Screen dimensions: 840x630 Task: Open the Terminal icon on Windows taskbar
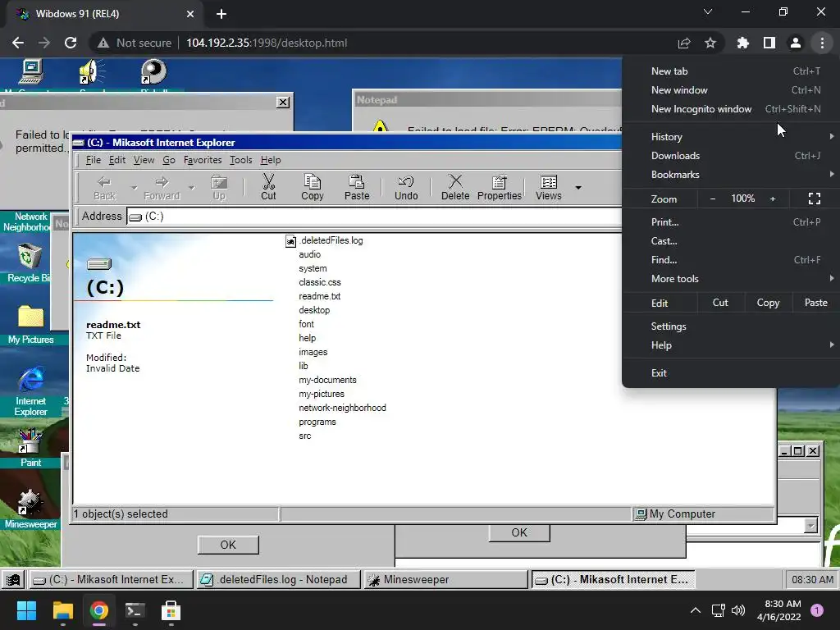[135, 610]
